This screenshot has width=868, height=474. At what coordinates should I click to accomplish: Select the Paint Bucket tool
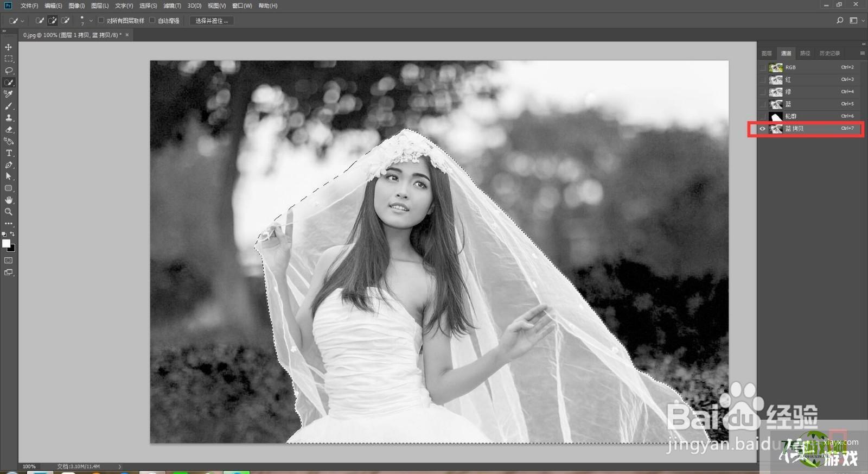pyautogui.click(x=8, y=141)
